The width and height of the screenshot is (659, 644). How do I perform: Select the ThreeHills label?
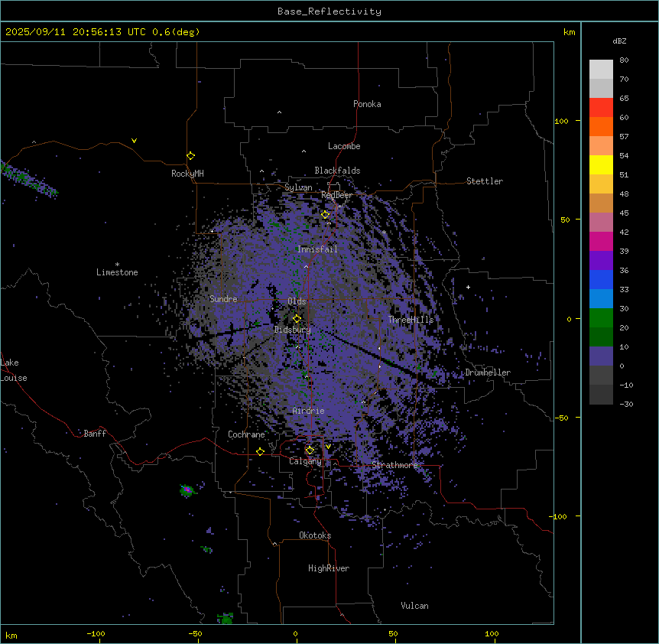coord(411,320)
